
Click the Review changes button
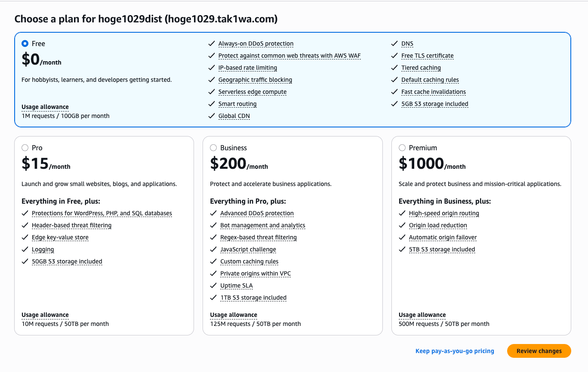tap(539, 351)
